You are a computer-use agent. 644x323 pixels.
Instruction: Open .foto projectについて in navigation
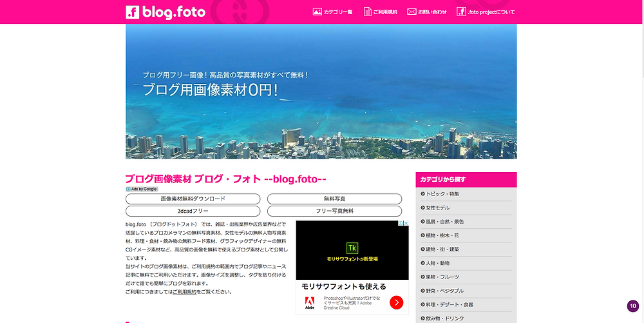491,12
